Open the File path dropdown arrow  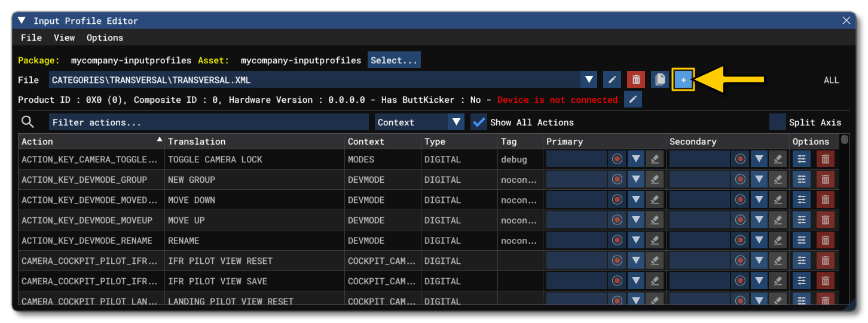coord(589,79)
